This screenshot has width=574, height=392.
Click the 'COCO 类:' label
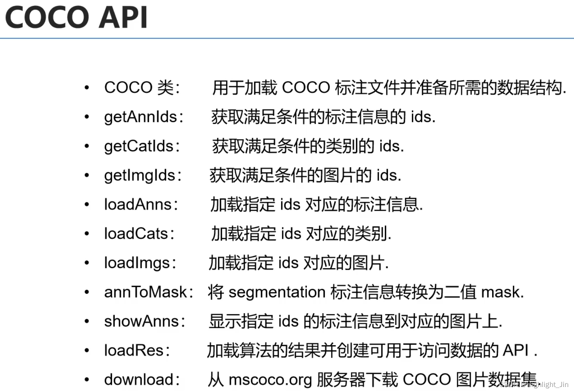tap(142, 87)
